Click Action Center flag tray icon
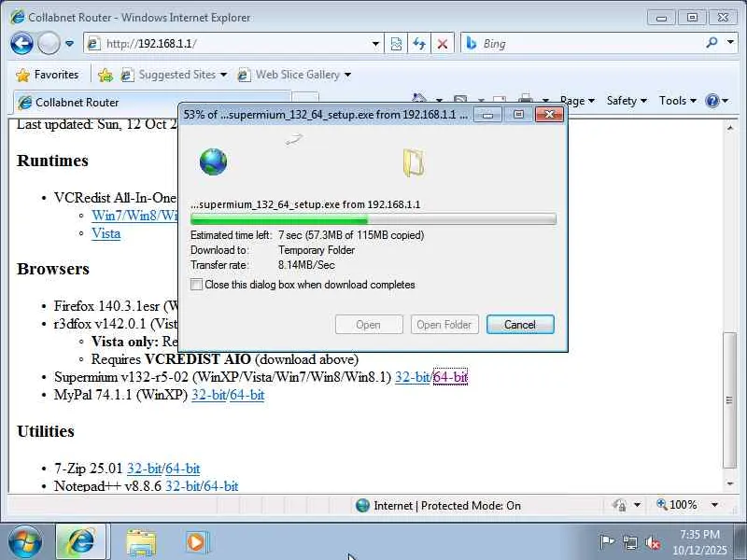This screenshot has width=747, height=560. pos(607,542)
